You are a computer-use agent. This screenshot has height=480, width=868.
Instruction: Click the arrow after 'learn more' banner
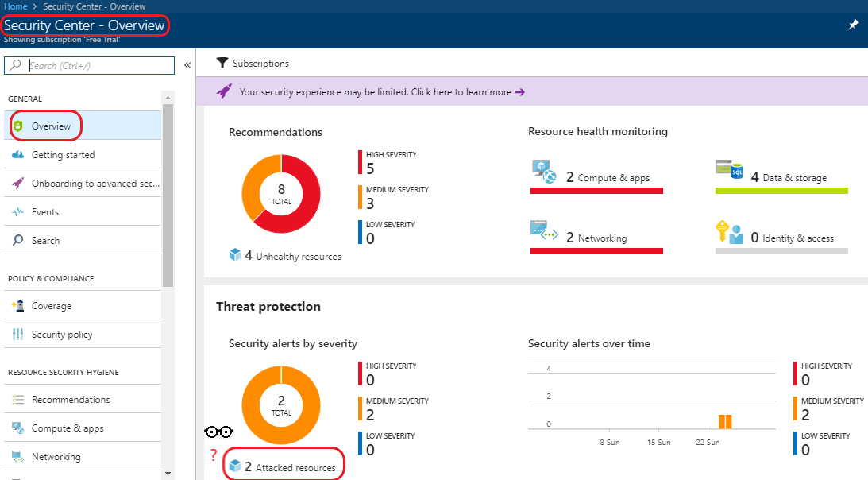pyautogui.click(x=520, y=92)
